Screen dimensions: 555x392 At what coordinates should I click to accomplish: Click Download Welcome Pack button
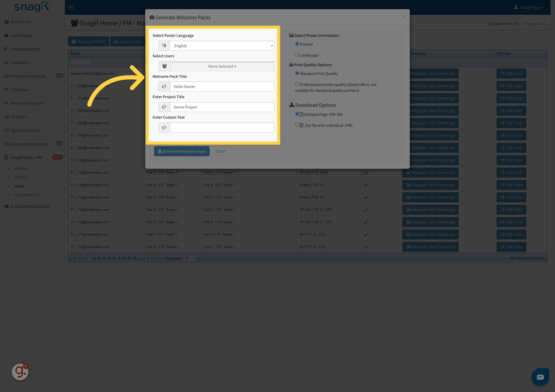point(182,151)
